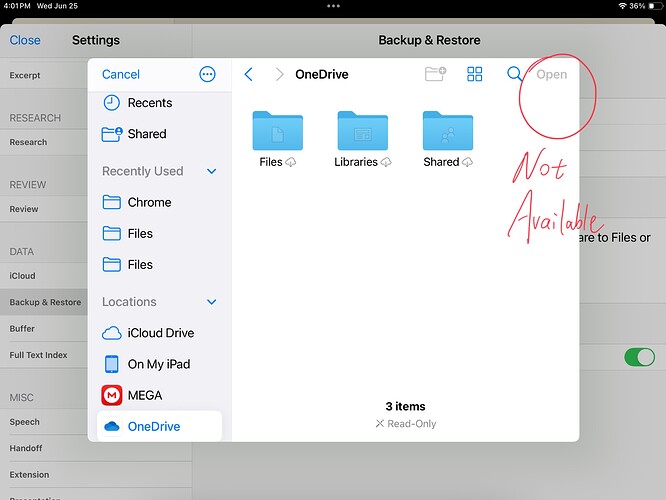Screen dimensions: 666x500
Task: Go forward with the right chevron
Action: pos(279,74)
